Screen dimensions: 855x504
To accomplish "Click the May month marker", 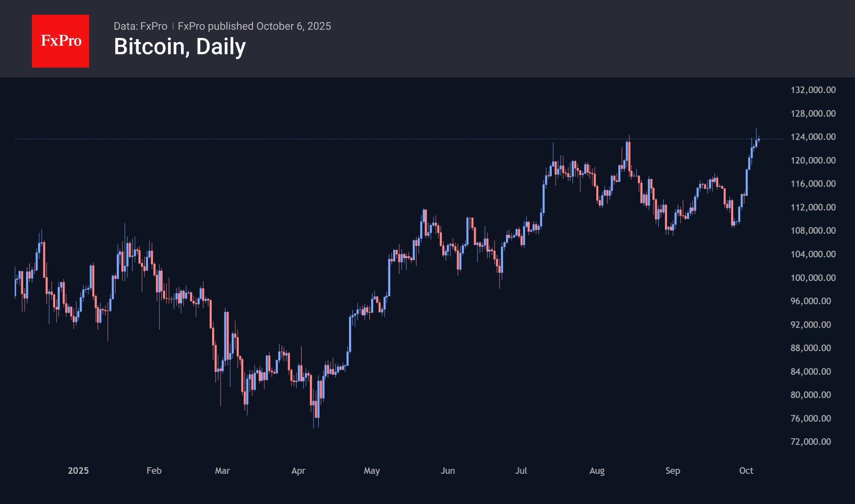I will click(372, 471).
